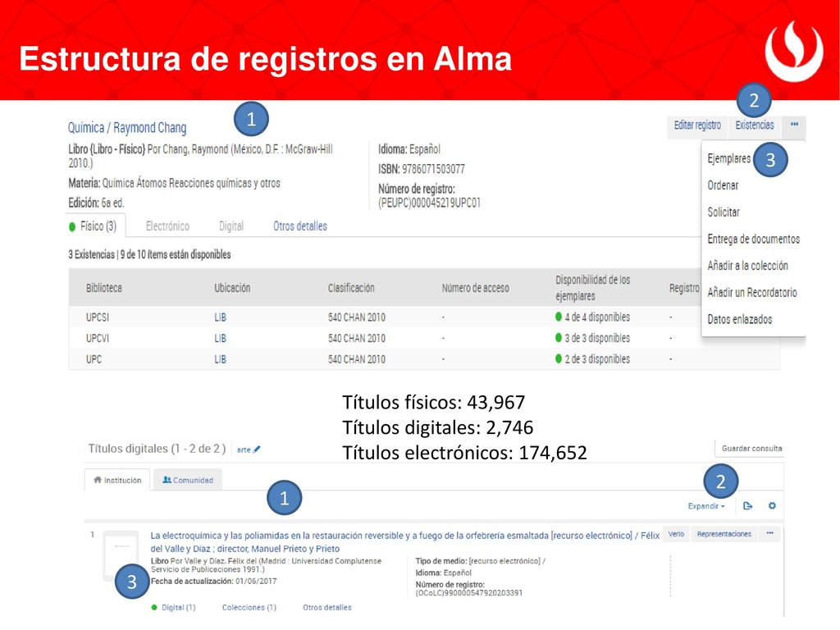Switch to the Electrónico tab
Image resolution: width=840 pixels, height=630 pixels.
(167, 226)
